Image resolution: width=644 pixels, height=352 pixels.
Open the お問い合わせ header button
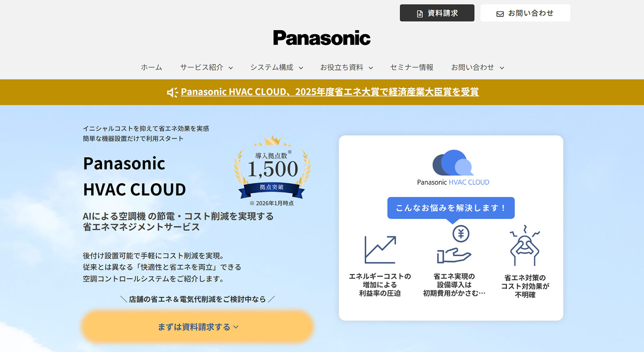[525, 13]
